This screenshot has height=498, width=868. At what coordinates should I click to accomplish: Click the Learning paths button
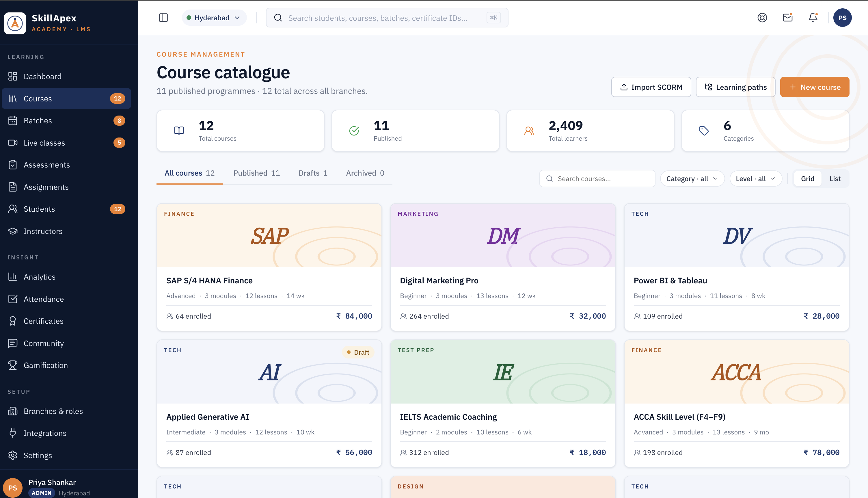tap(736, 87)
